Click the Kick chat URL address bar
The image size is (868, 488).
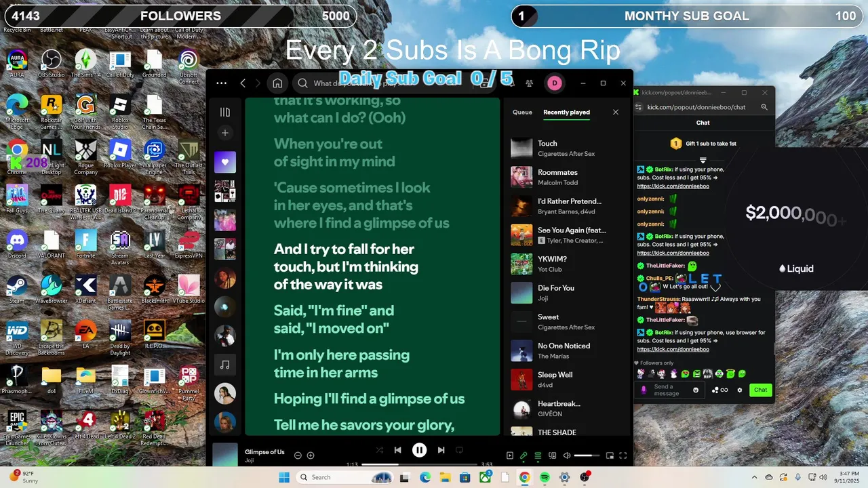(696, 107)
